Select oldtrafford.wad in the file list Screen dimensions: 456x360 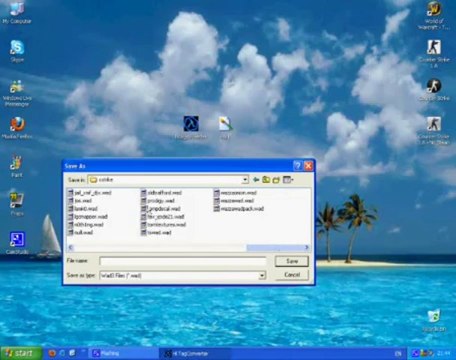(x=161, y=193)
